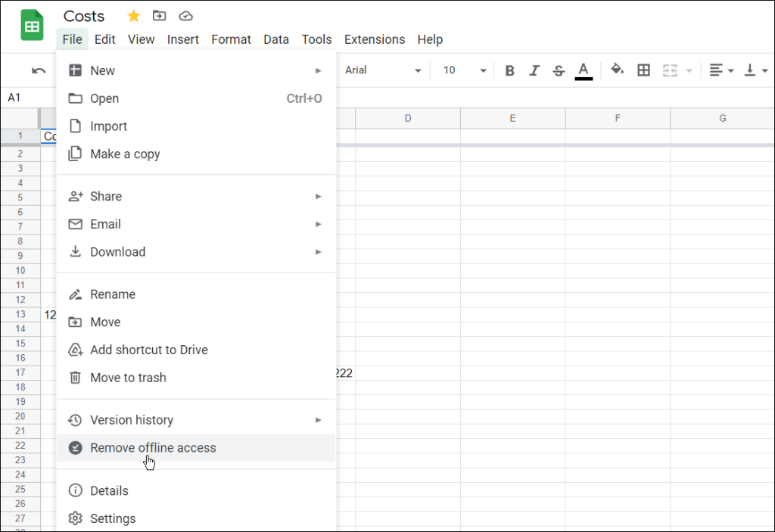Image resolution: width=775 pixels, height=532 pixels.
Task: Toggle italic formatting
Action: click(x=534, y=70)
